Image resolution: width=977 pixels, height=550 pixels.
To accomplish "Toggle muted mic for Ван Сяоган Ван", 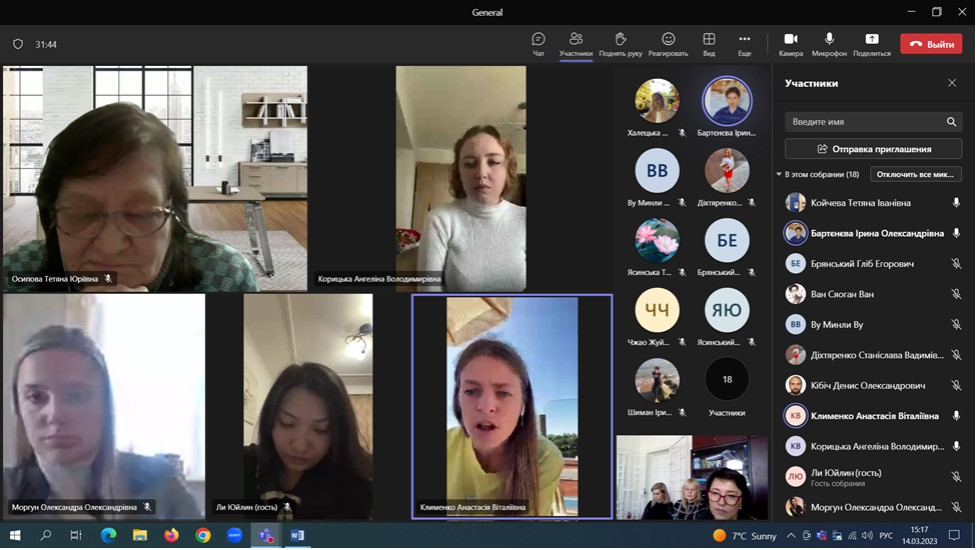I will [x=956, y=294].
